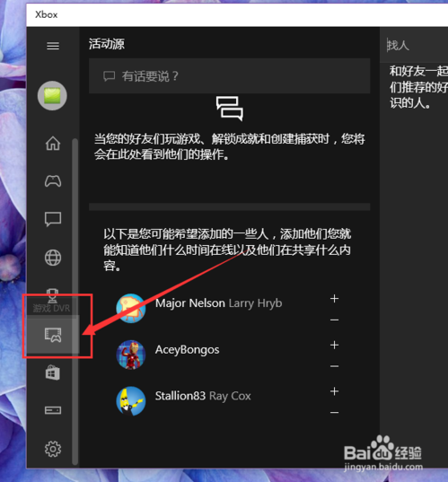Open AceyBongos's Iron Man avatar
The image size is (448, 482).
point(131,355)
